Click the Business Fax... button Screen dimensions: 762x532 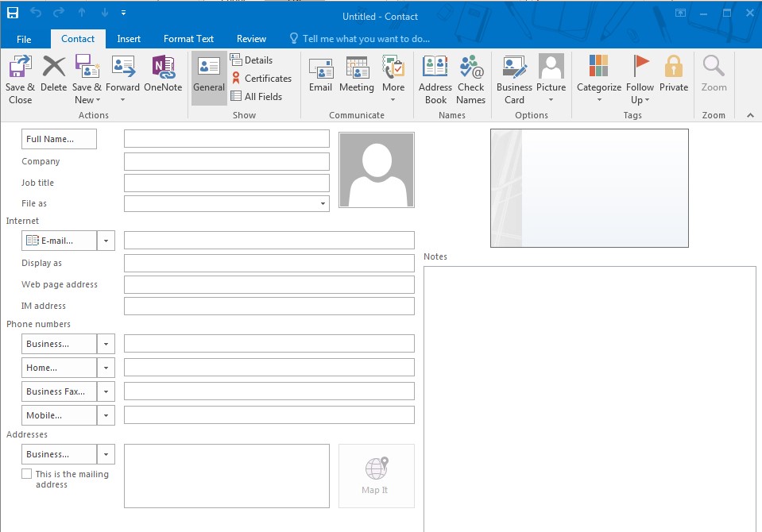tap(59, 391)
